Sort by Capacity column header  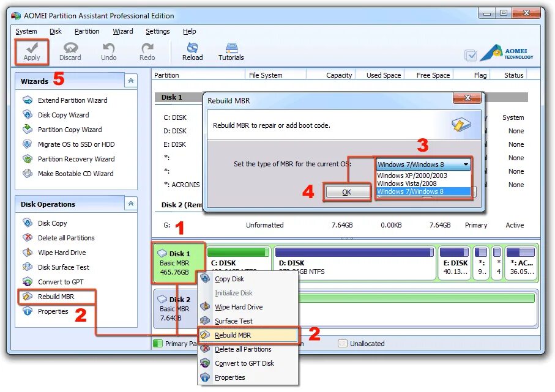coord(330,75)
